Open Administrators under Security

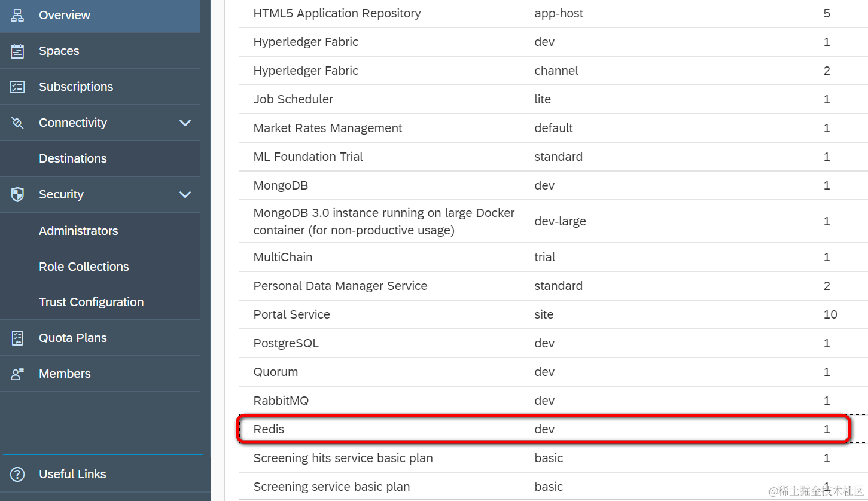tap(78, 231)
